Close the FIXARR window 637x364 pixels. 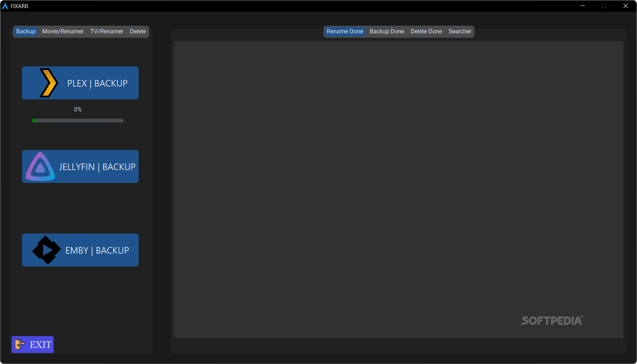pyautogui.click(x=626, y=6)
